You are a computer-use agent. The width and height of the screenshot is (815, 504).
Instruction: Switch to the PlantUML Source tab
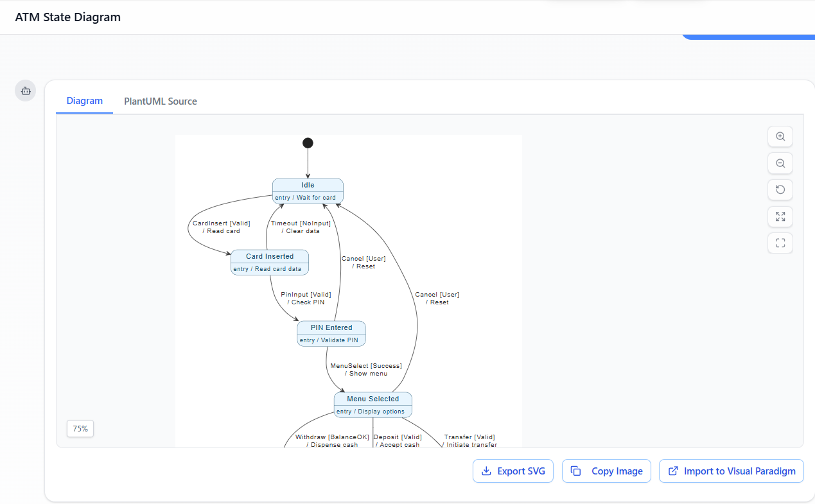(161, 101)
